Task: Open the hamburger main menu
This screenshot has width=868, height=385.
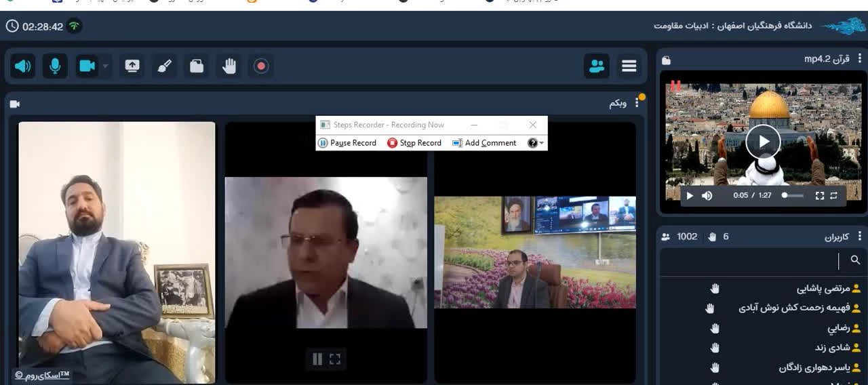Action: (629, 66)
